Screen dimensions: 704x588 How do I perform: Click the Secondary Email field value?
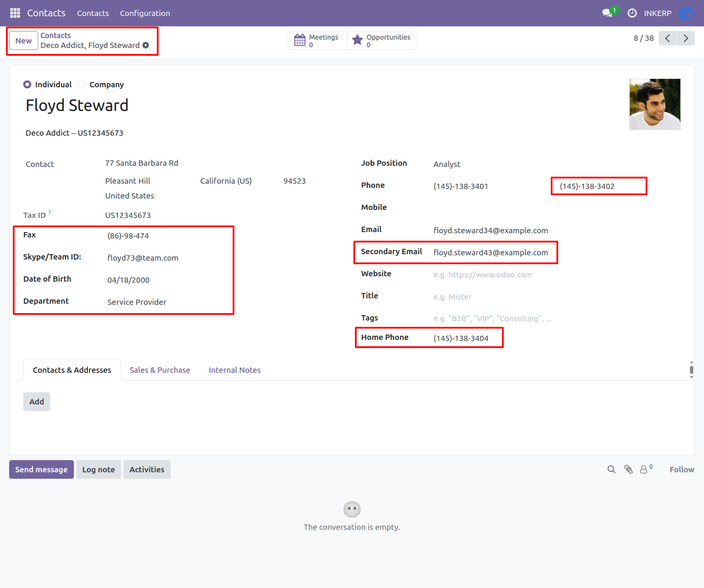click(x=491, y=253)
